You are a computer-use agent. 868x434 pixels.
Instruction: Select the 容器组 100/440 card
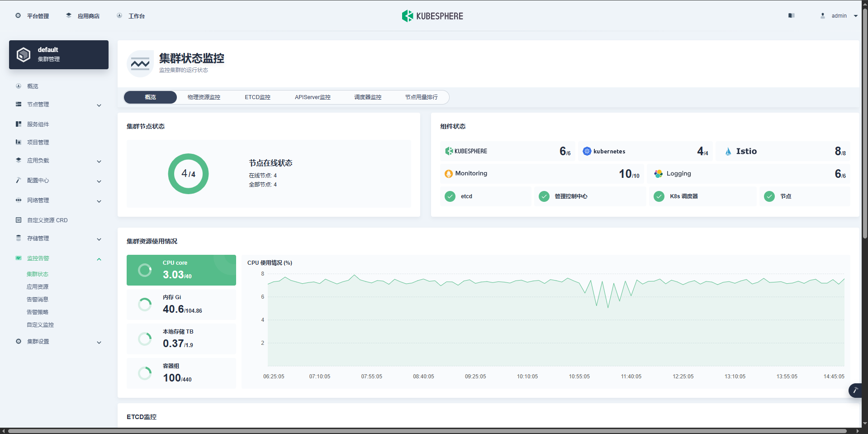tap(181, 373)
